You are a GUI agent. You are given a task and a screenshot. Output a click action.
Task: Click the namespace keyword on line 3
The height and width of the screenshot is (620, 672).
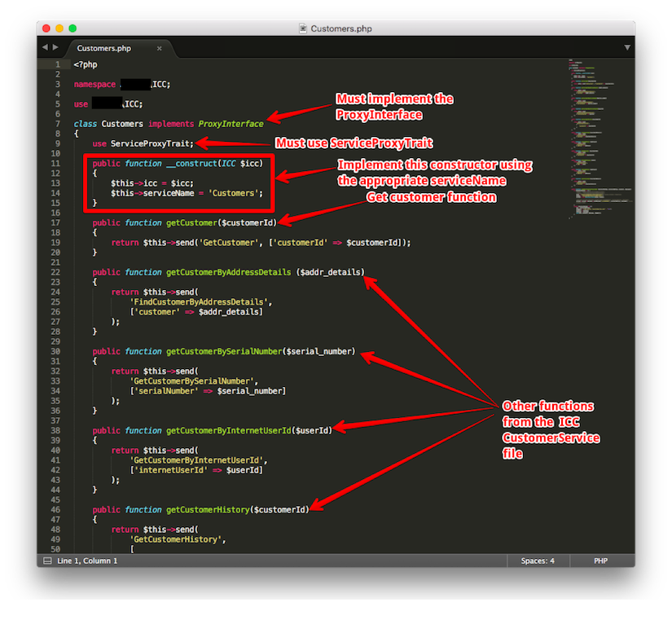(94, 85)
